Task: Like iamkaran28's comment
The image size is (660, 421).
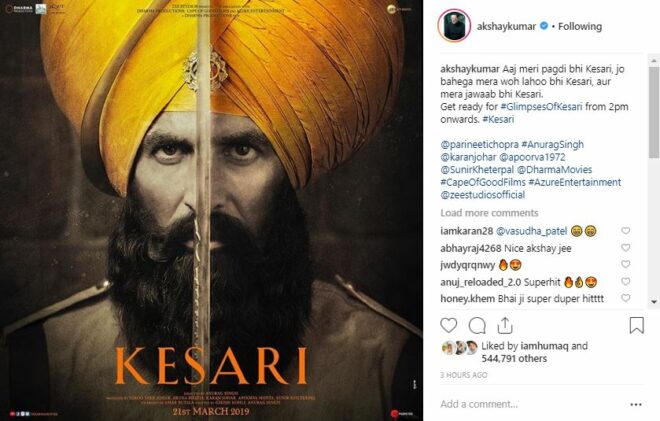Action: tap(625, 231)
